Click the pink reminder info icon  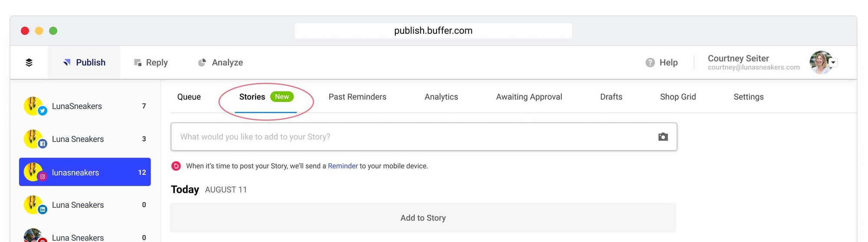click(x=176, y=166)
